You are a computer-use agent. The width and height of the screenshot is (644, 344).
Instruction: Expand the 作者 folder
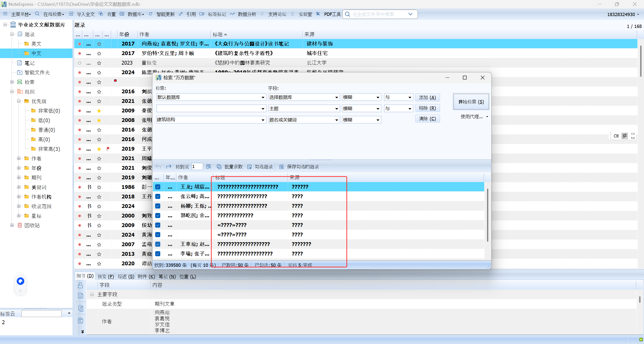click(x=19, y=158)
